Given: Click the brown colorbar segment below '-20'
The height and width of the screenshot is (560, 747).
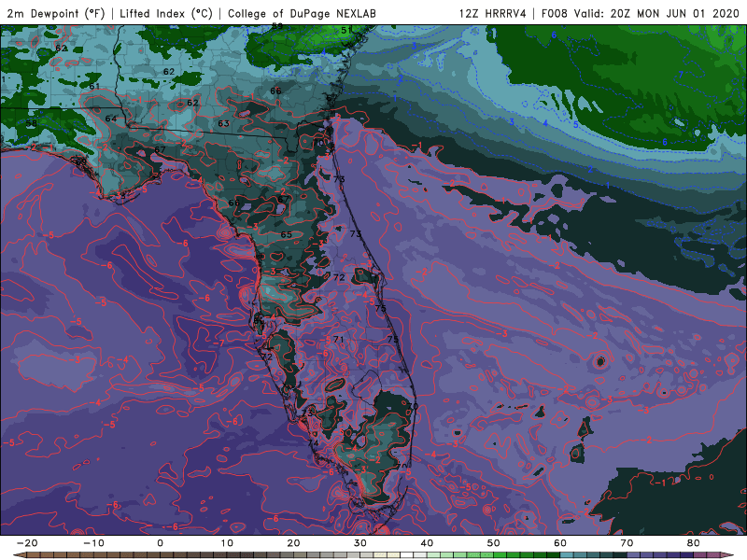Looking at the screenshot, I should [34, 555].
